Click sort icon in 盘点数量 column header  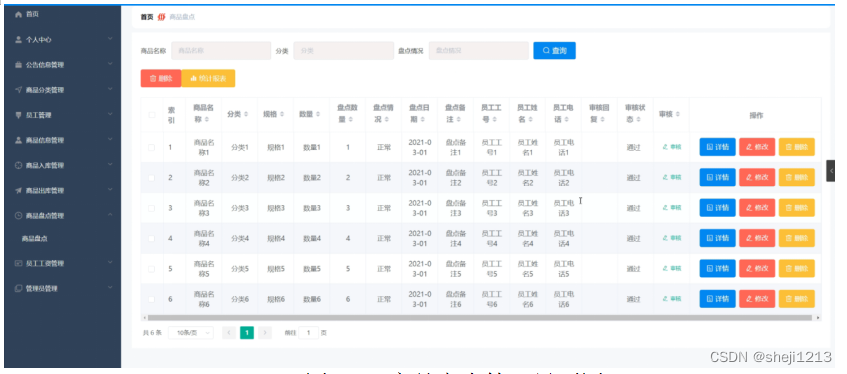click(351, 119)
